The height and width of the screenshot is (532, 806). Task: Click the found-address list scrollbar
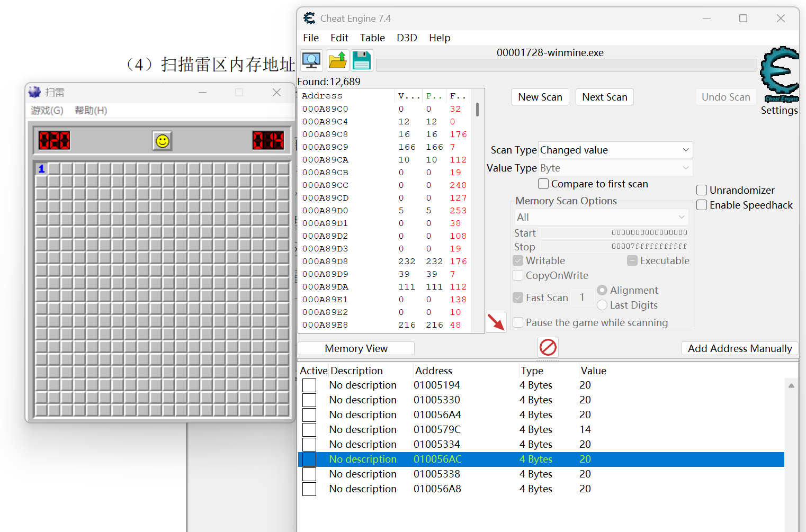(477, 211)
